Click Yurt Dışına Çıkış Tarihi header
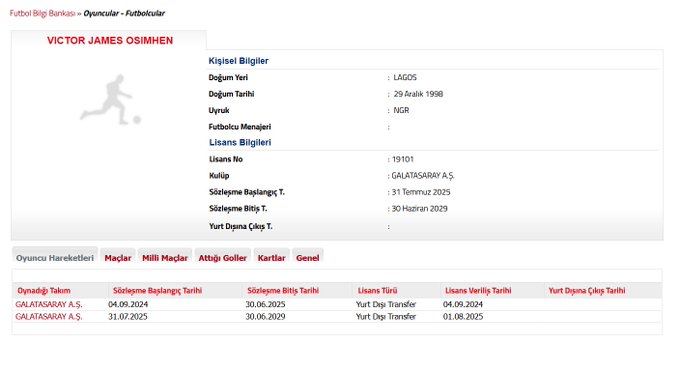The image size is (680, 371). tap(587, 291)
